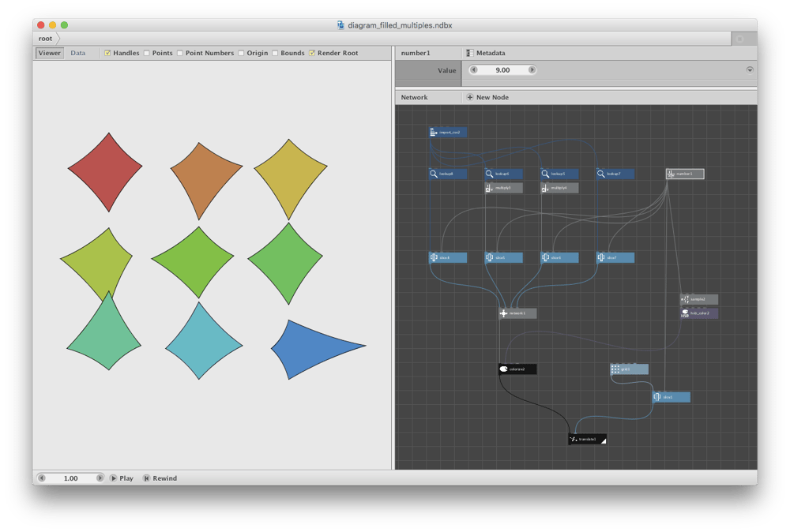790x532 pixels.
Task: Open the Metadata button
Action: click(486, 53)
